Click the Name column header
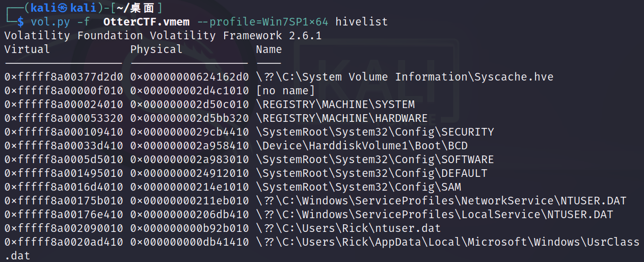Viewport: 644px width, 262px height. coord(269,49)
